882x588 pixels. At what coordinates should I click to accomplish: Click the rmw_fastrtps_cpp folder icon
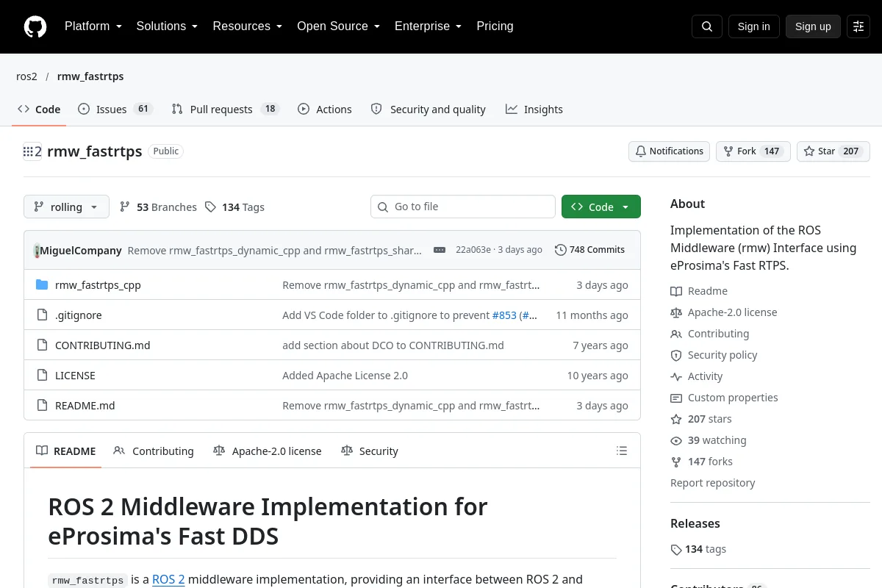pos(42,285)
